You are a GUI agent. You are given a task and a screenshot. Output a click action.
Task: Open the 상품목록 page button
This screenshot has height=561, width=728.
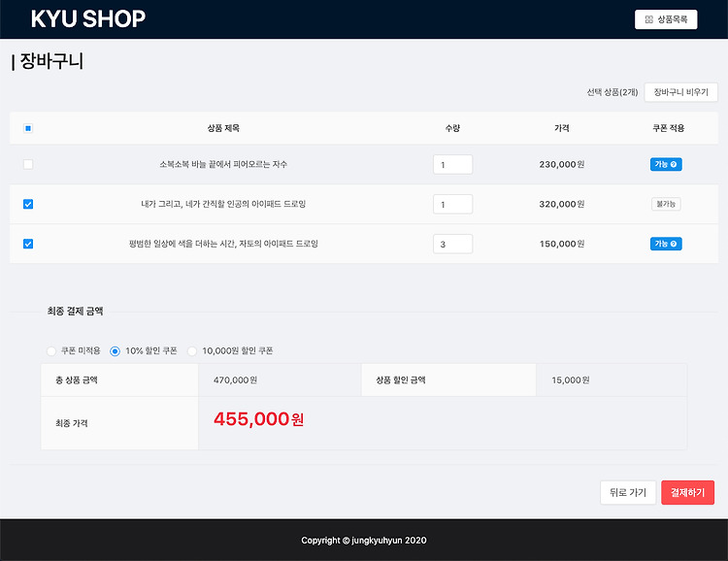pos(666,19)
